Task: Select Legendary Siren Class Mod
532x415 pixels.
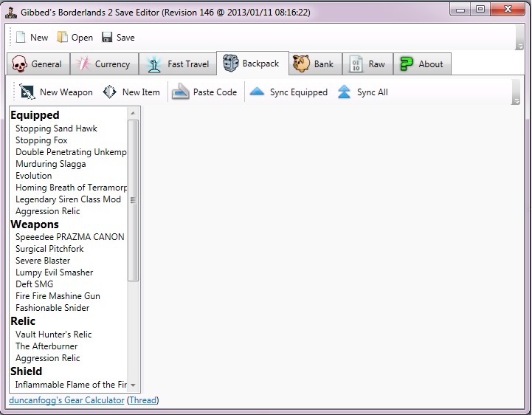Action: [68, 199]
